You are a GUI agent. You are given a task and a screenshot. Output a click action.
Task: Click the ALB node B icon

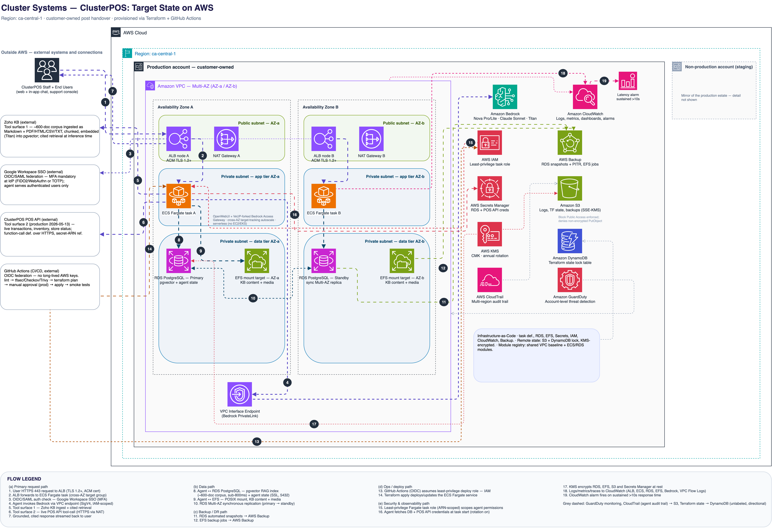(x=324, y=139)
